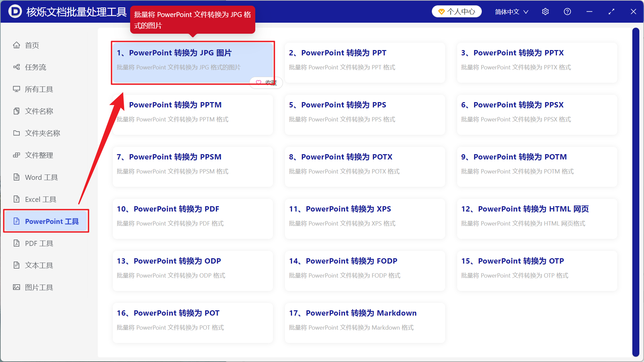Click the help question mark icon
644x362 pixels.
tap(567, 12)
